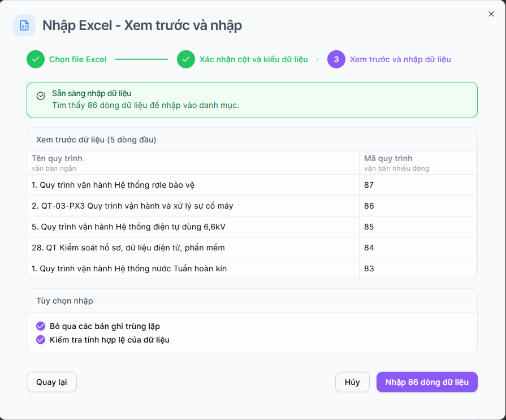Click the Excel document icon beside the title
The width and height of the screenshot is (506, 420).
pyautogui.click(x=24, y=25)
